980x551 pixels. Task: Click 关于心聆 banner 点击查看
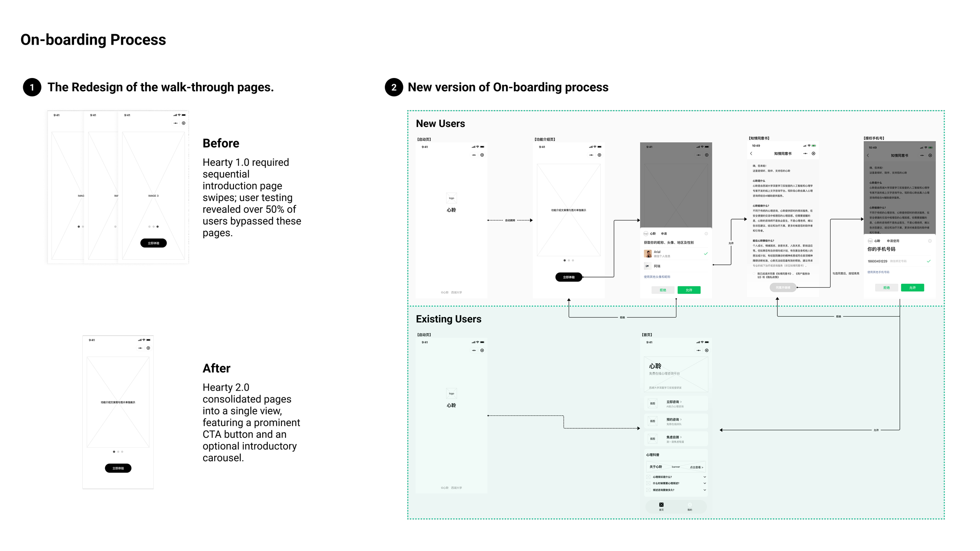coord(696,467)
